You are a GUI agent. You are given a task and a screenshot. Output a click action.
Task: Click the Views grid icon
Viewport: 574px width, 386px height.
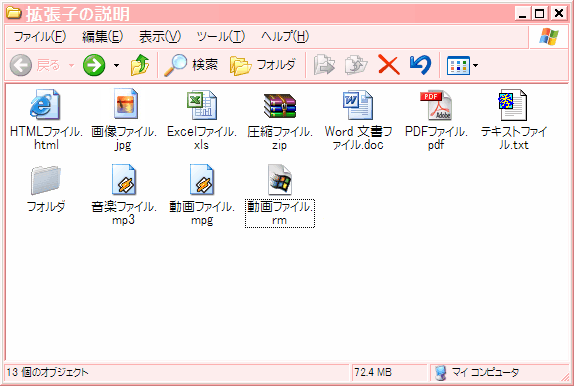(x=458, y=66)
